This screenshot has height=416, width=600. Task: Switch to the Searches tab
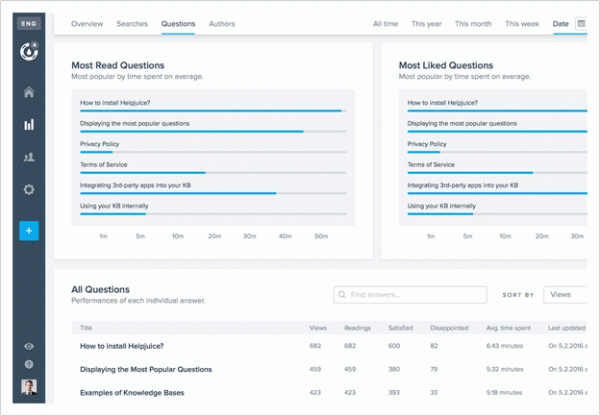(132, 22)
